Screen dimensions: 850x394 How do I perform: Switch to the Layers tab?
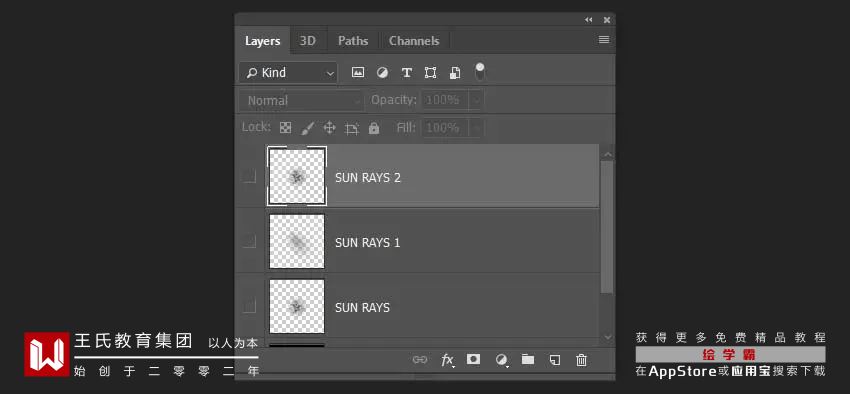coord(262,41)
